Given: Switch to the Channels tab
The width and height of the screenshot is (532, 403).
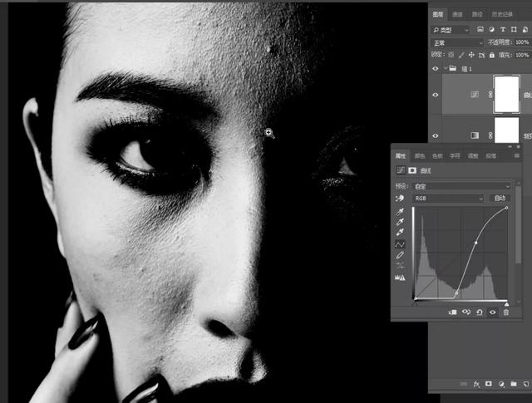Looking at the screenshot, I should point(457,14).
